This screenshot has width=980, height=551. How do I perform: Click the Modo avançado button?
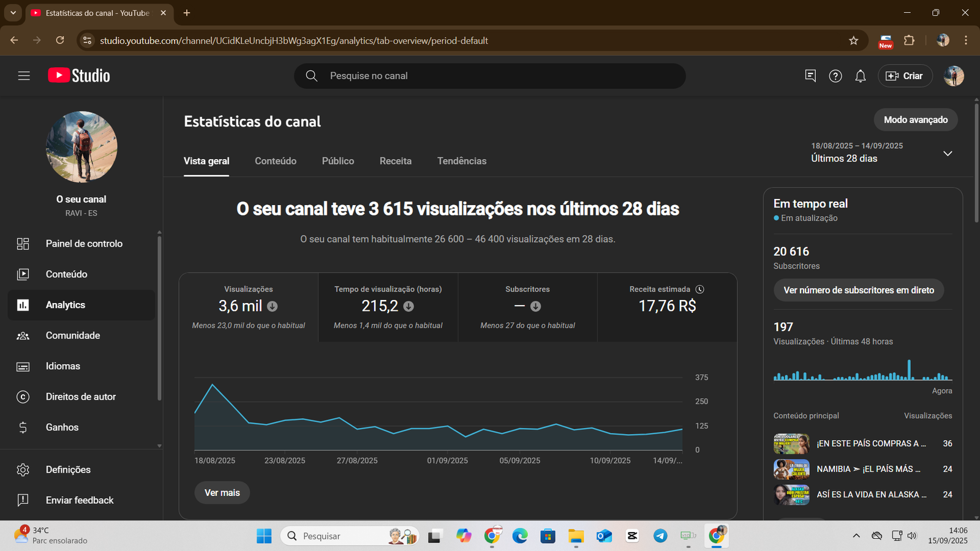pos(915,120)
